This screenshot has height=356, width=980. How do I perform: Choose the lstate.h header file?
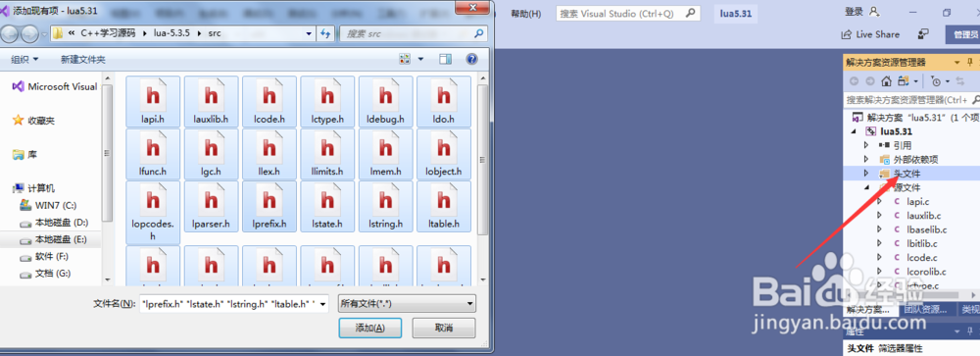point(327,207)
